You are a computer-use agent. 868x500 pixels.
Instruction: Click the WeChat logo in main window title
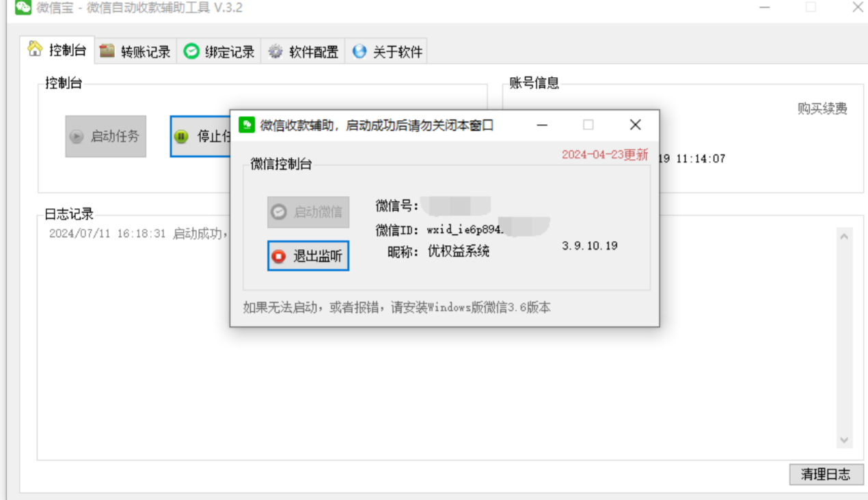[x=23, y=8]
